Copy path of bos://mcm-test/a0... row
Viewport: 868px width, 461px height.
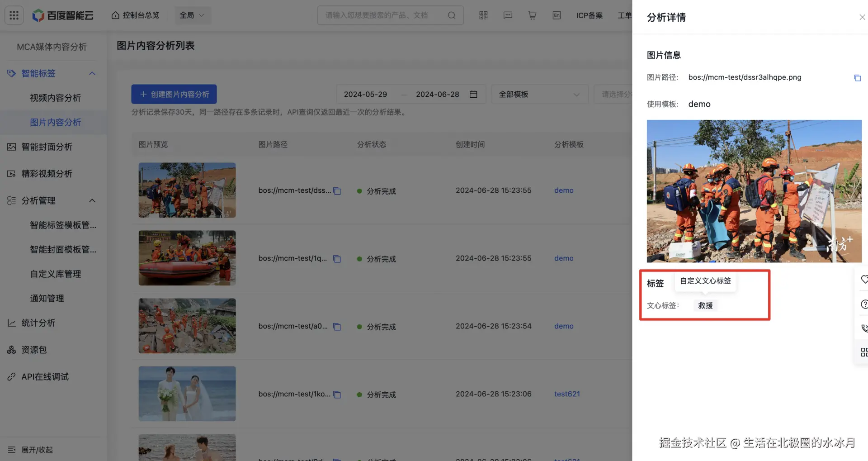pos(337,327)
